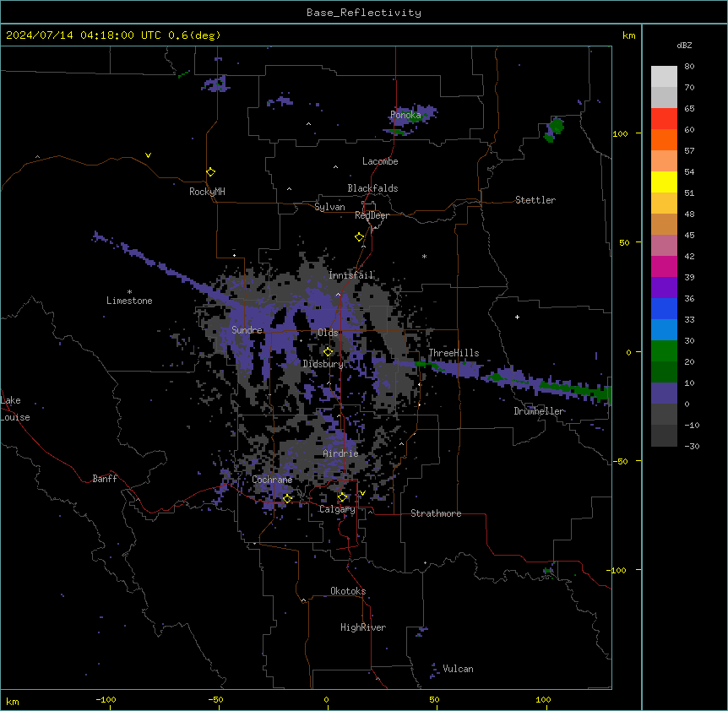Click the Limestone label

pyautogui.click(x=129, y=301)
